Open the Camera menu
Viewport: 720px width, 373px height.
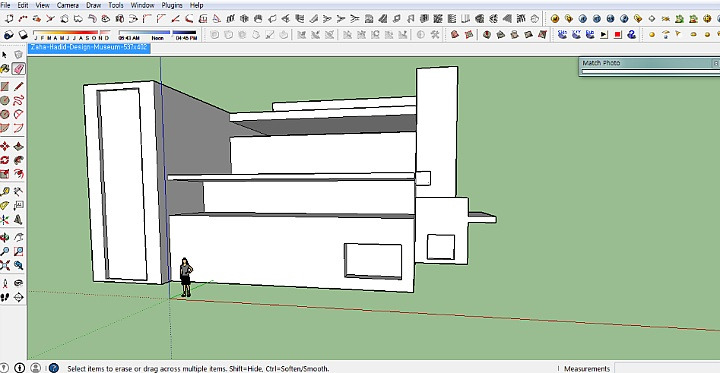[68, 5]
